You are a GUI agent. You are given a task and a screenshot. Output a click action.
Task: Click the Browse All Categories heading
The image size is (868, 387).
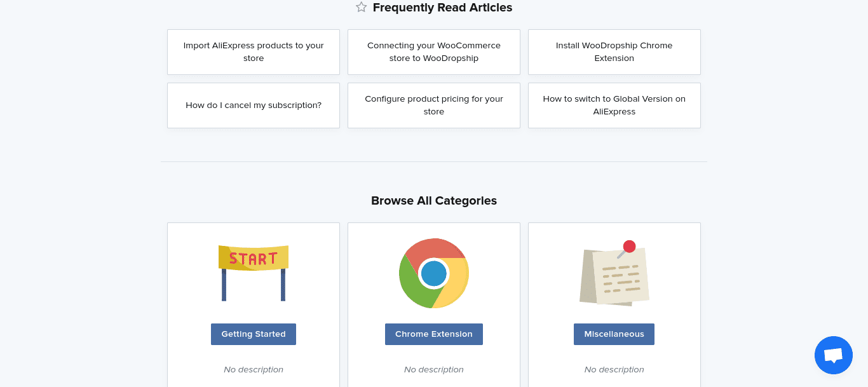pos(434,201)
